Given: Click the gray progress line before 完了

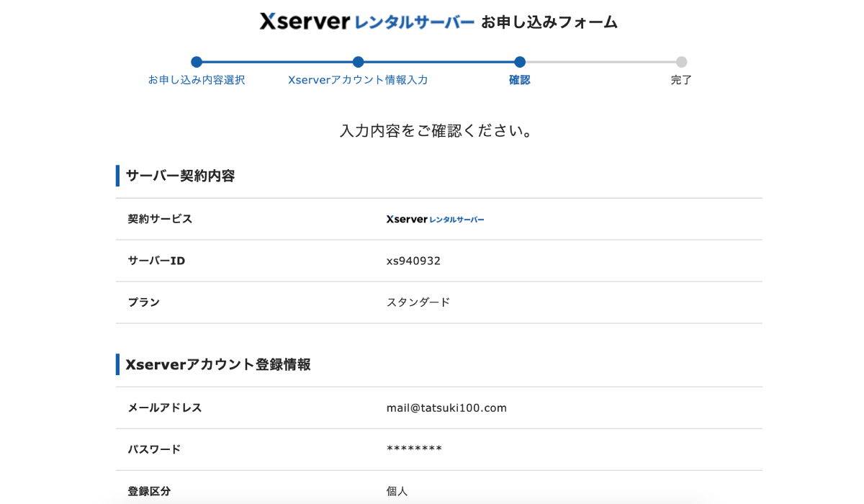Looking at the screenshot, I should click(600, 62).
